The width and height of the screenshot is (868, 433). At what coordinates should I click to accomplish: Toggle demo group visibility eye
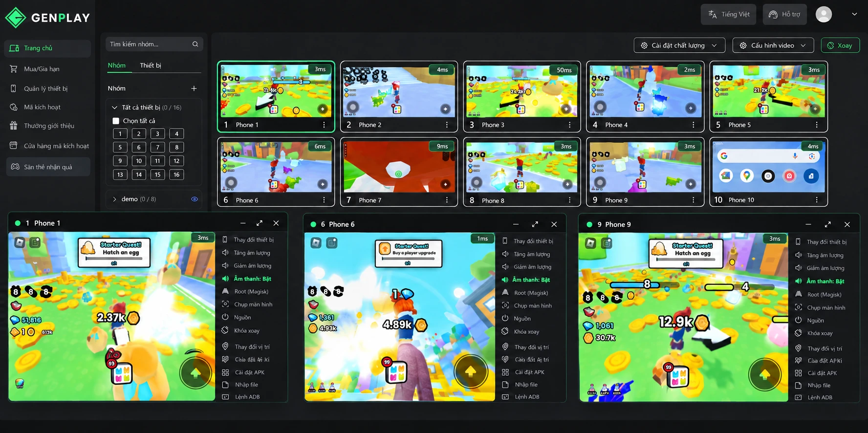point(195,199)
